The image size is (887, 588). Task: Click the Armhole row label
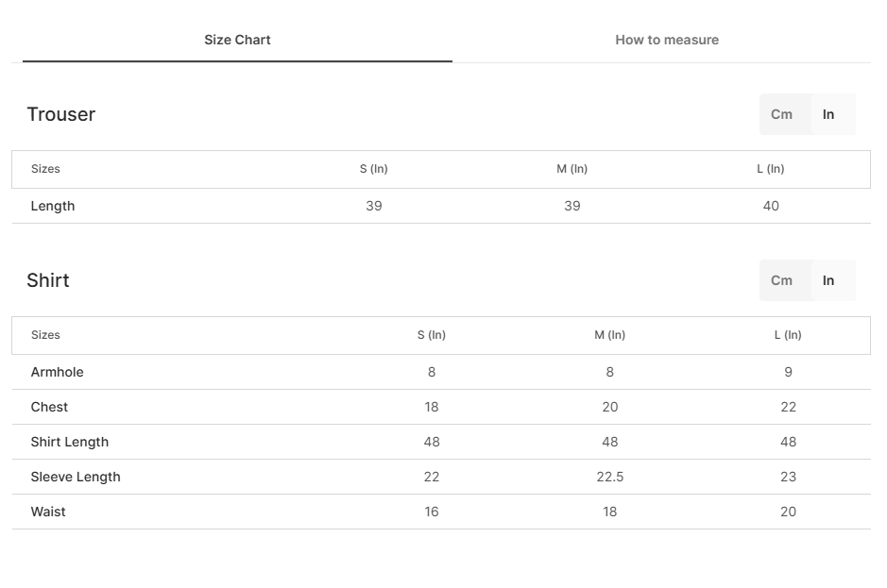click(x=57, y=372)
